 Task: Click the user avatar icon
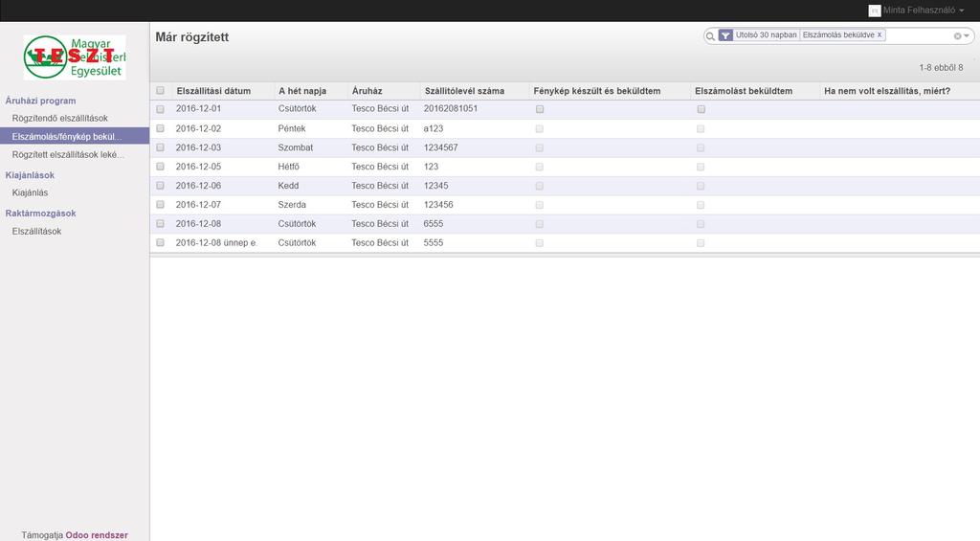875,11
